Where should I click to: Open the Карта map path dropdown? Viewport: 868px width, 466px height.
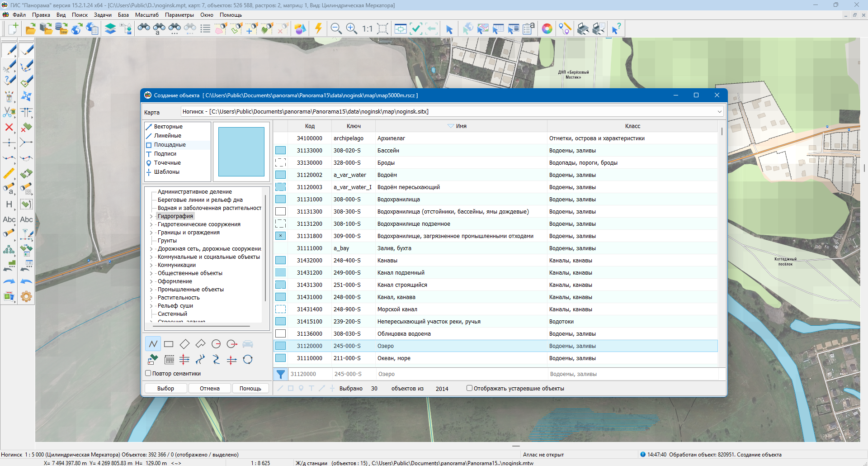[719, 112]
